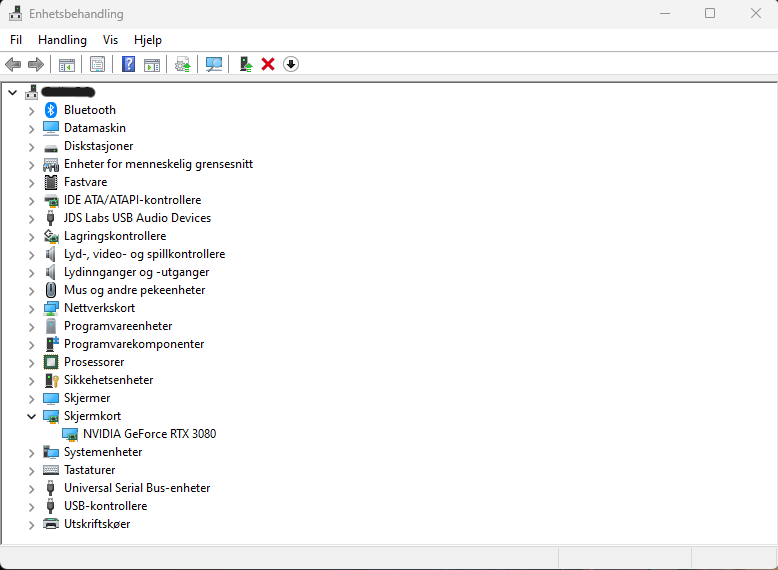The height and width of the screenshot is (570, 778).
Task: Click the Enable device green arrow icon
Action: click(x=246, y=64)
